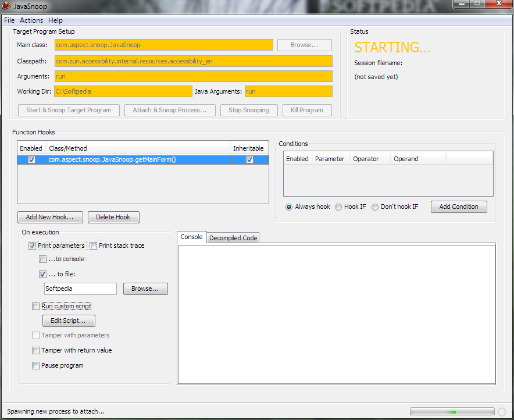Click the Classpath input field
514x420 pixels.
click(194, 61)
